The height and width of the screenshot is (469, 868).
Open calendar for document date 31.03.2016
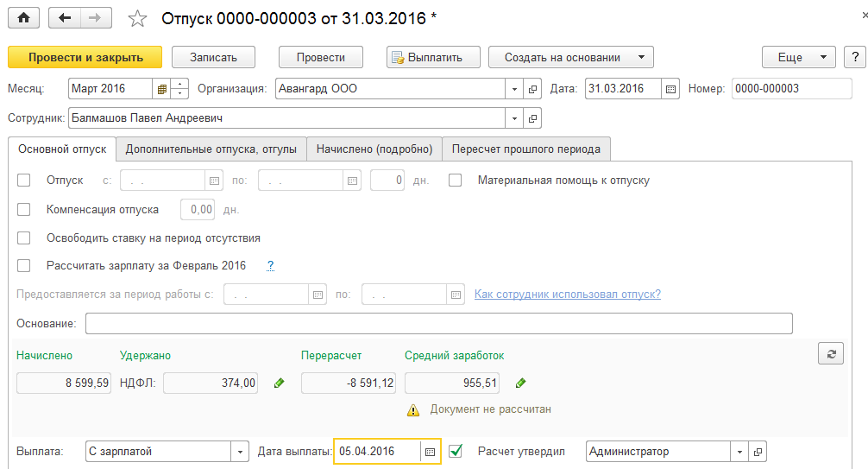click(x=671, y=89)
